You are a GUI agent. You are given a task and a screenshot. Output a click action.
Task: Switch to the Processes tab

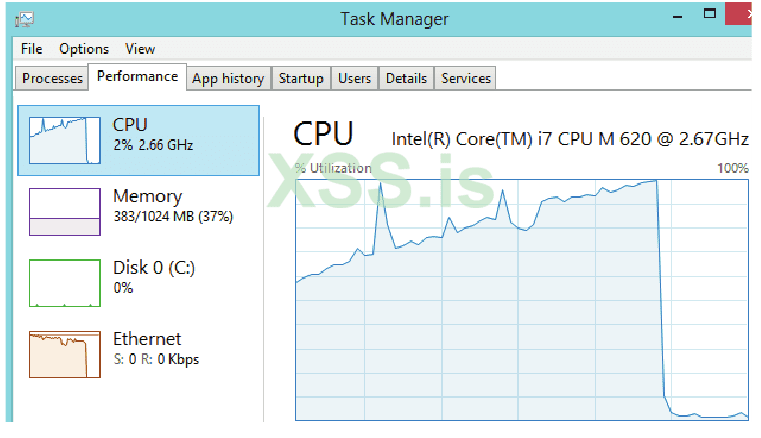52,78
